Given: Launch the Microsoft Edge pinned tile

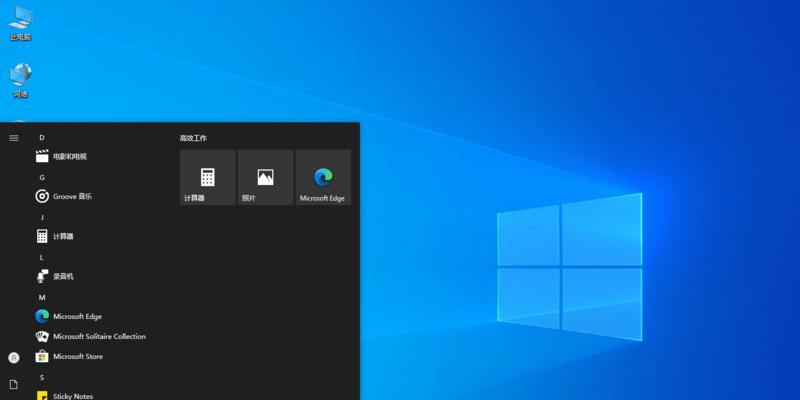Looking at the screenshot, I should tap(323, 177).
